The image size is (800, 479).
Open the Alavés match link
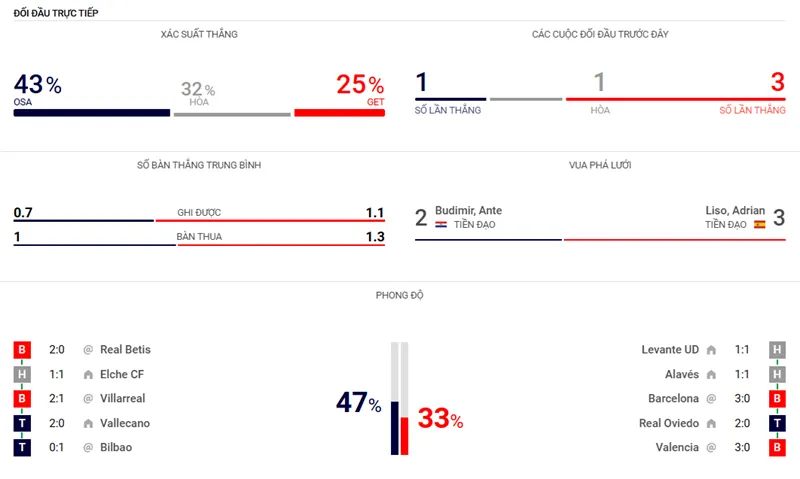(676, 374)
